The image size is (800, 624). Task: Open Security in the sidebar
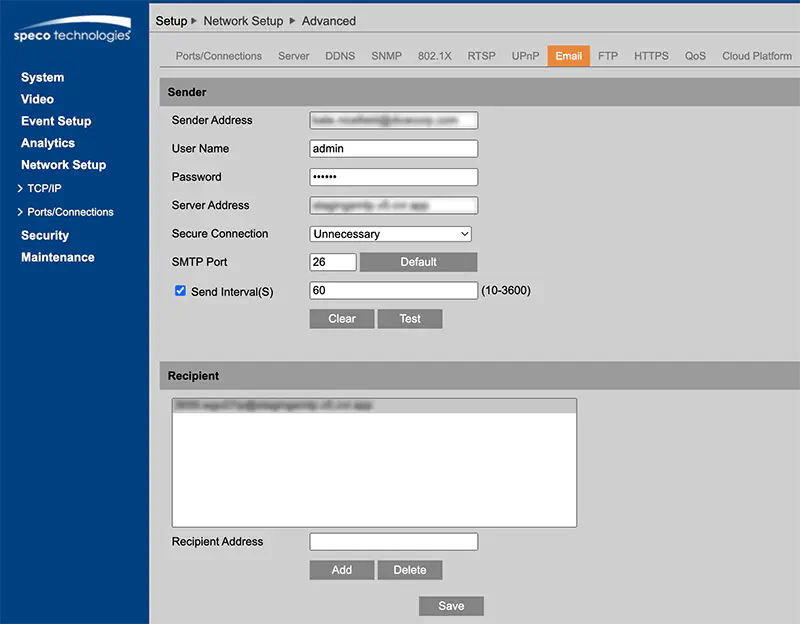(x=45, y=235)
